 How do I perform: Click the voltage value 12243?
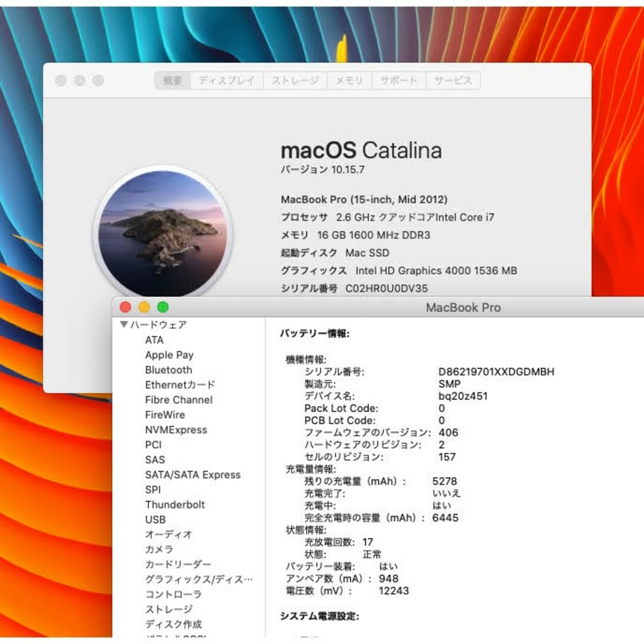click(x=394, y=591)
